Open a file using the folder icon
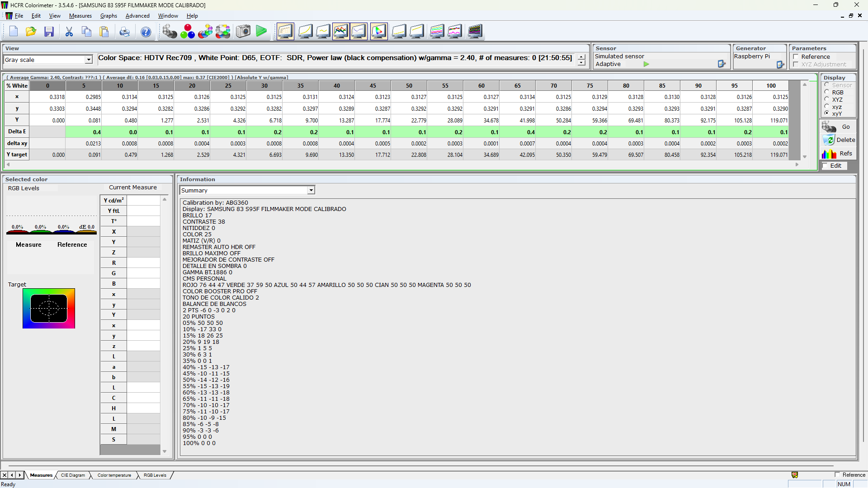 click(x=31, y=32)
